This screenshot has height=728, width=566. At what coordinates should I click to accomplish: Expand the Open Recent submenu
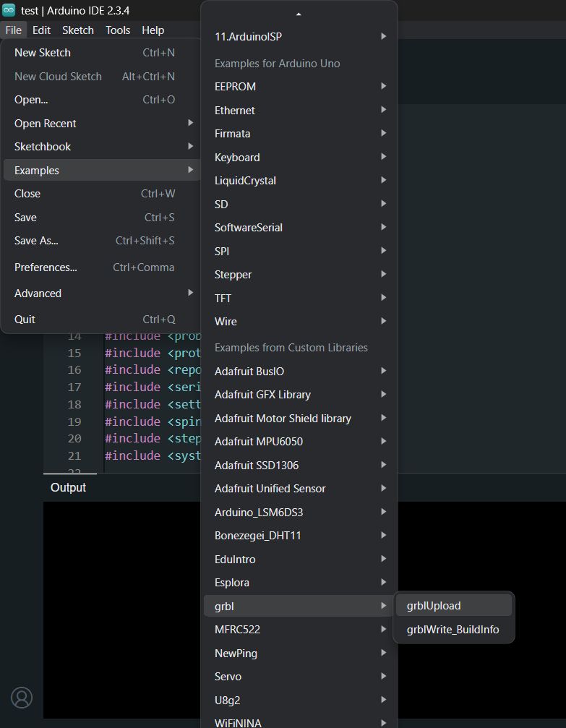(x=102, y=123)
